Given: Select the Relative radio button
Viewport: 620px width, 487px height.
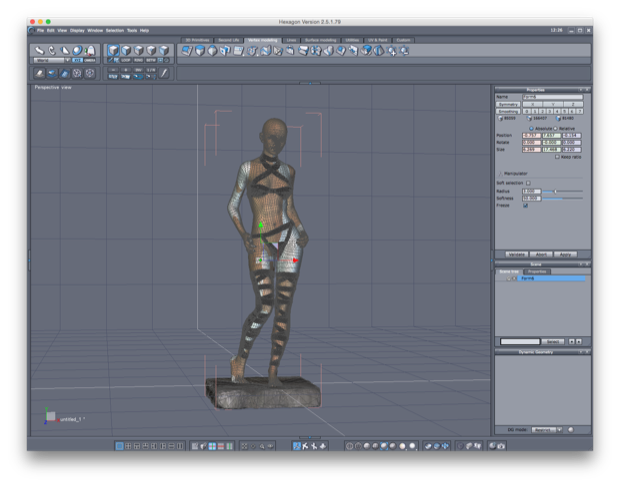Looking at the screenshot, I should pos(555,128).
